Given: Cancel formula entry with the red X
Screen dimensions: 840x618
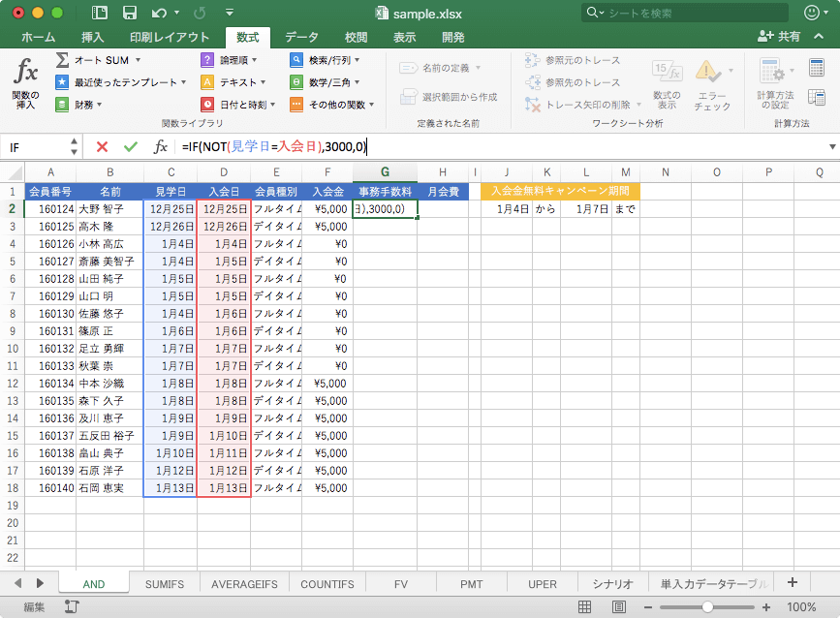Looking at the screenshot, I should point(102,146).
